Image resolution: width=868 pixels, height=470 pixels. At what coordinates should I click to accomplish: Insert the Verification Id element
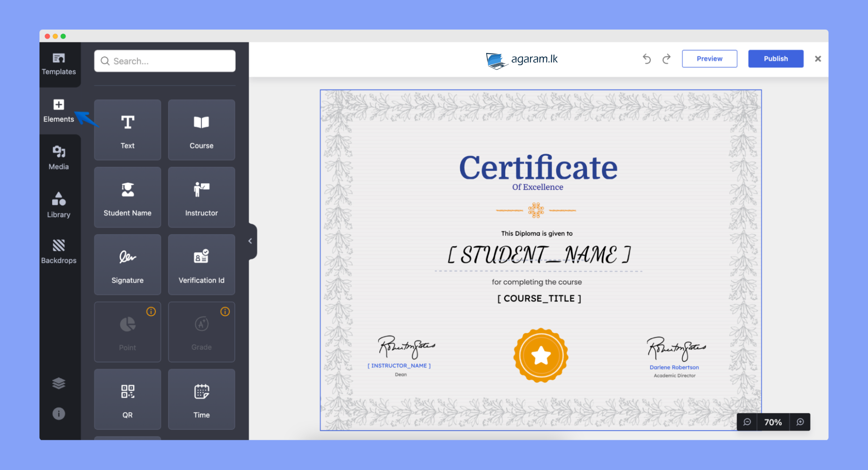pos(201,265)
